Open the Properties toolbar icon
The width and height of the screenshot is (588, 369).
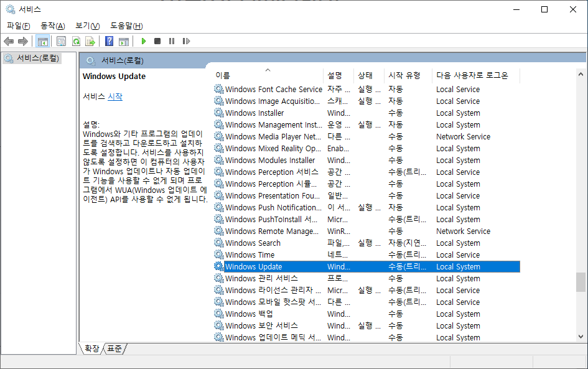(x=61, y=41)
